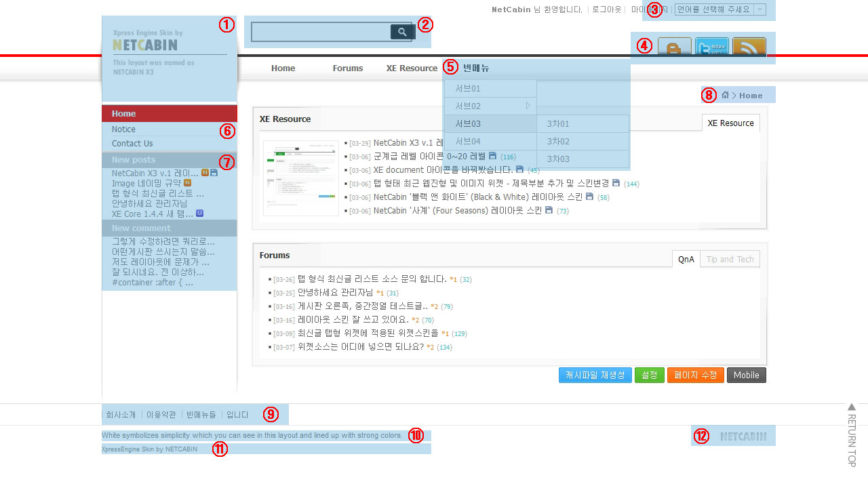Switch to the QnA tab
This screenshot has height=488, width=868.
(x=686, y=259)
